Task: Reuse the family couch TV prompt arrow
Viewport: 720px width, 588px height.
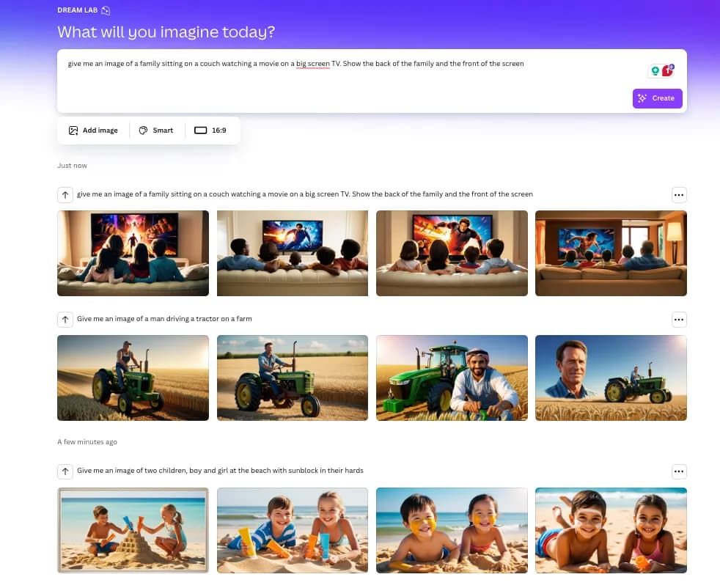Action: pyautogui.click(x=65, y=194)
